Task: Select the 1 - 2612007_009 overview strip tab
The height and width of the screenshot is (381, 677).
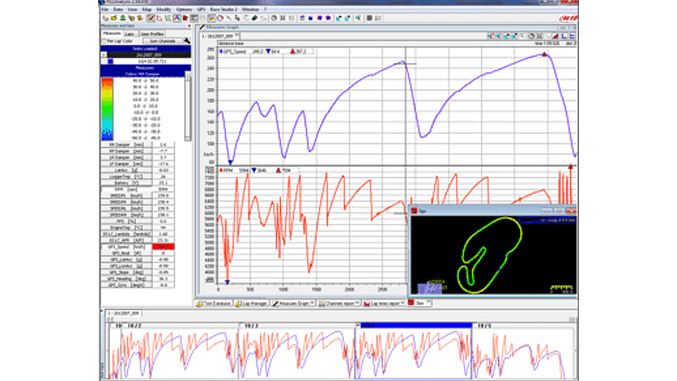Action: tap(123, 314)
